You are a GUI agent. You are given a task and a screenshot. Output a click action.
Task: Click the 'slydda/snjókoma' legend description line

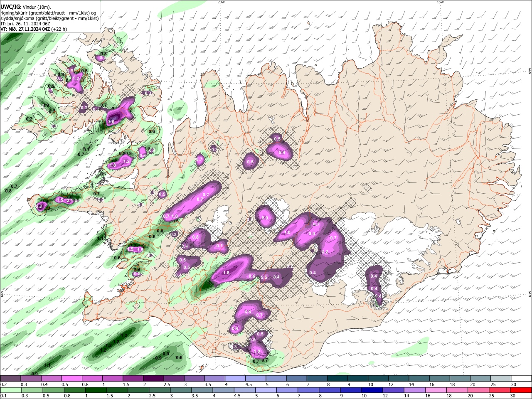pos(49,18)
